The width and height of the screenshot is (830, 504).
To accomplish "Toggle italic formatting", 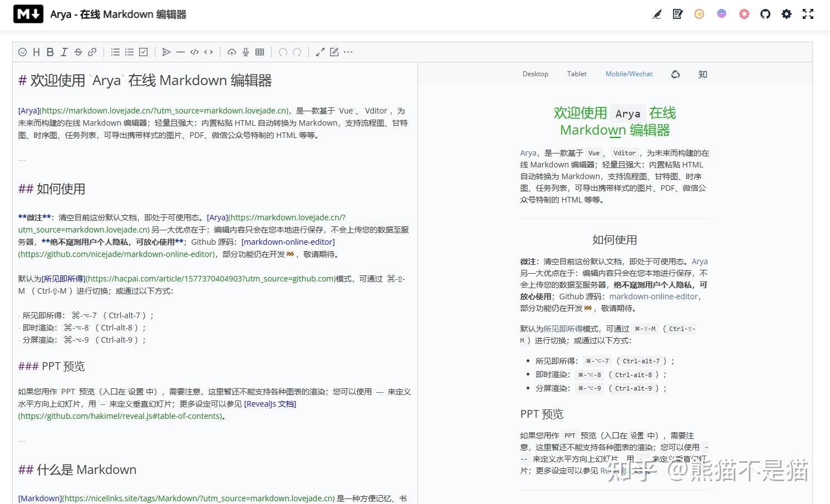I will 64,52.
